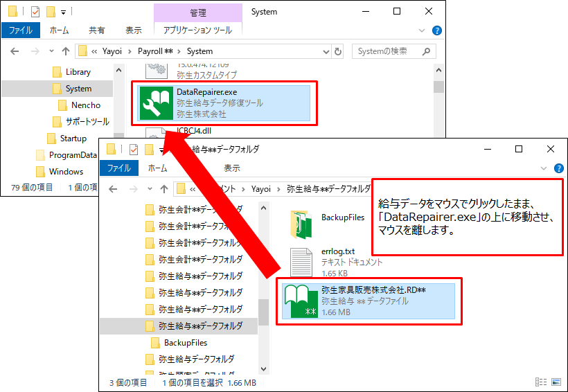The width and height of the screenshot is (568, 392).
Task: Select System folder in navigation tree
Action: click(x=78, y=89)
